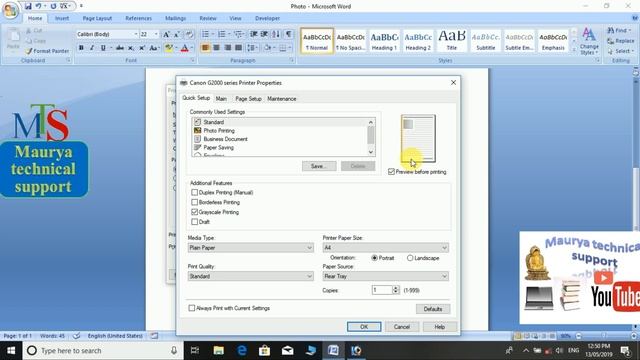This screenshot has height=360, width=640.
Task: Switch to the Main tab in Printer Properties
Action: pos(221,99)
